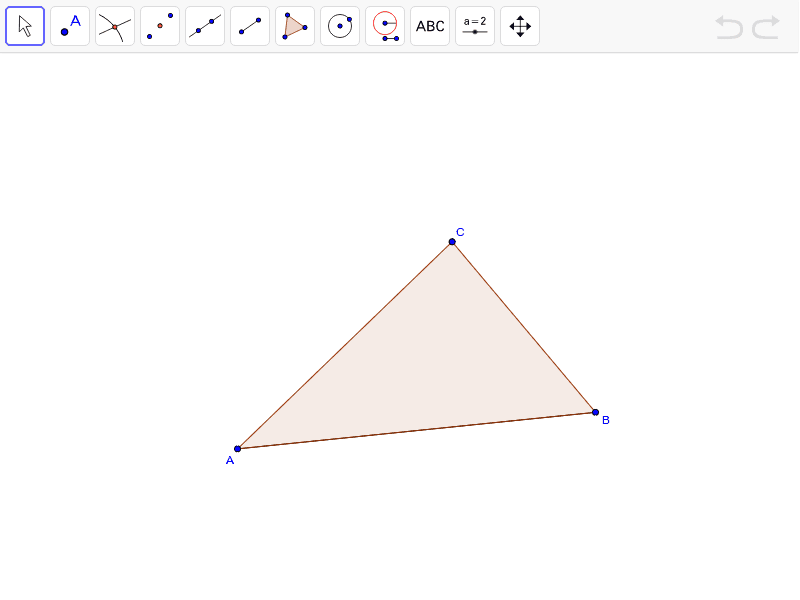Select the Polygon tool
Viewport: 800px width, 600px height.
(295, 26)
